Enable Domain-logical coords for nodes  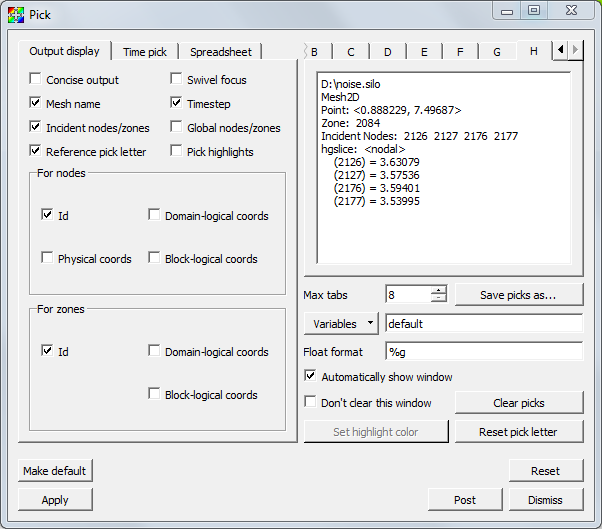(x=154, y=215)
